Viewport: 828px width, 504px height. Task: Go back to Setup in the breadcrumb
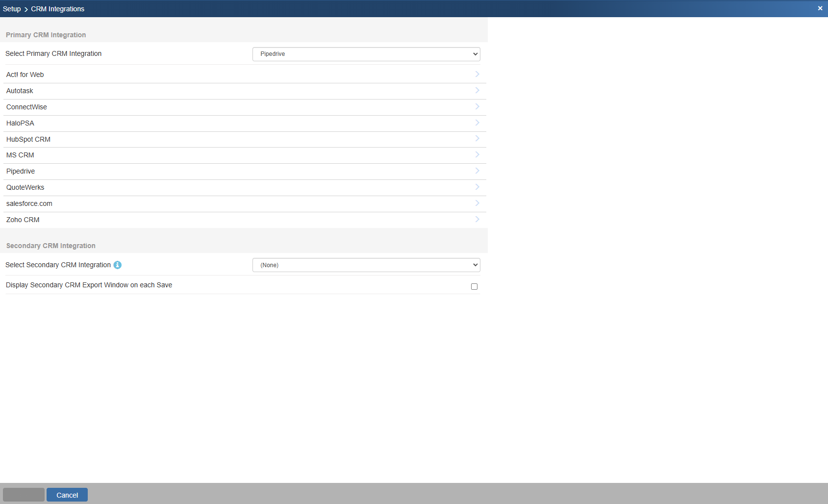click(x=12, y=9)
